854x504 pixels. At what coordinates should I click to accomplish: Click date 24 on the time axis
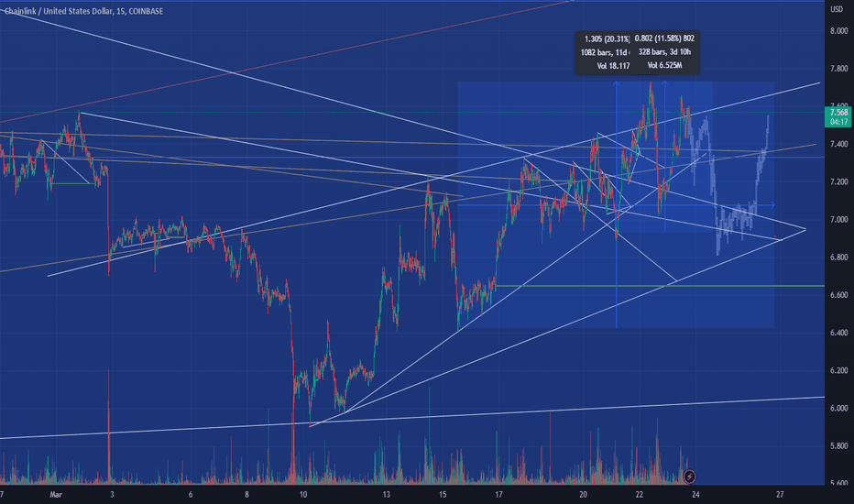(x=695, y=495)
